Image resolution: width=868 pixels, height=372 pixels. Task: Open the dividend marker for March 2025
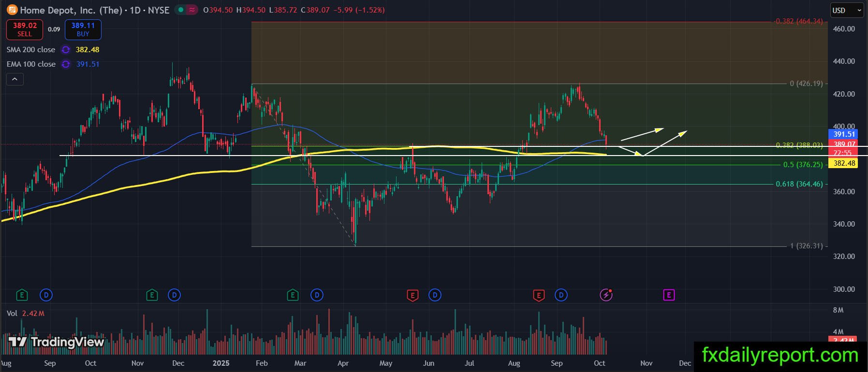click(317, 295)
